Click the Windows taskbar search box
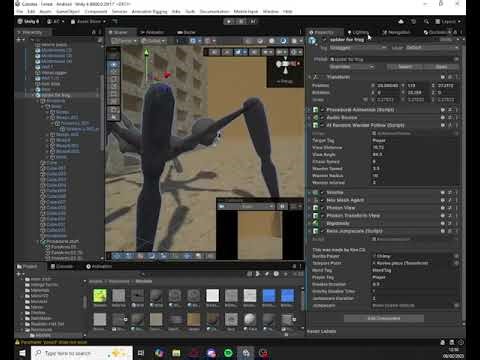Image resolution: width=480 pixels, height=360 pixels. tap(82, 353)
